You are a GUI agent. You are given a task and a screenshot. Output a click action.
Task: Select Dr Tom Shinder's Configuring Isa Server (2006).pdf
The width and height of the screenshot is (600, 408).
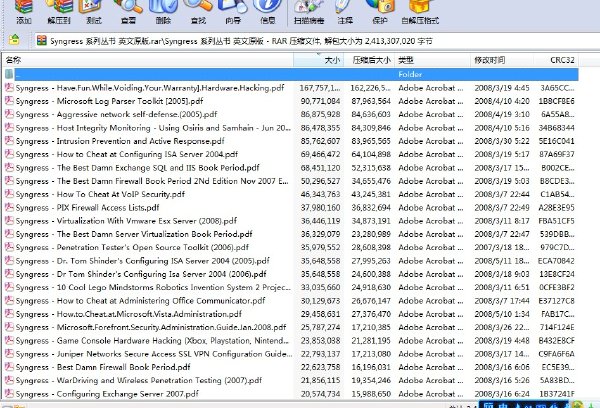(290, 274)
